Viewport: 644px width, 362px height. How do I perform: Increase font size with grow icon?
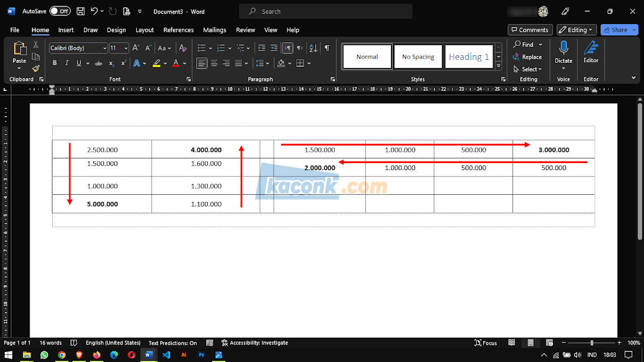point(136,48)
